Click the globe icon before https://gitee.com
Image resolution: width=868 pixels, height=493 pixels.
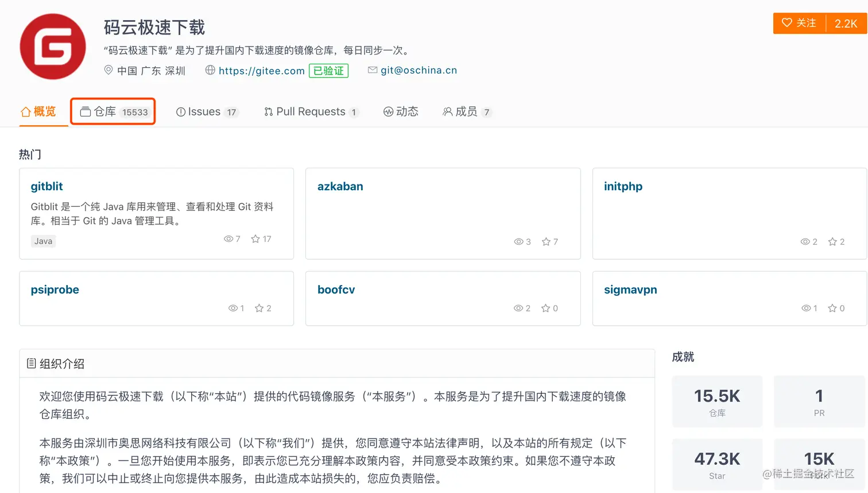210,70
